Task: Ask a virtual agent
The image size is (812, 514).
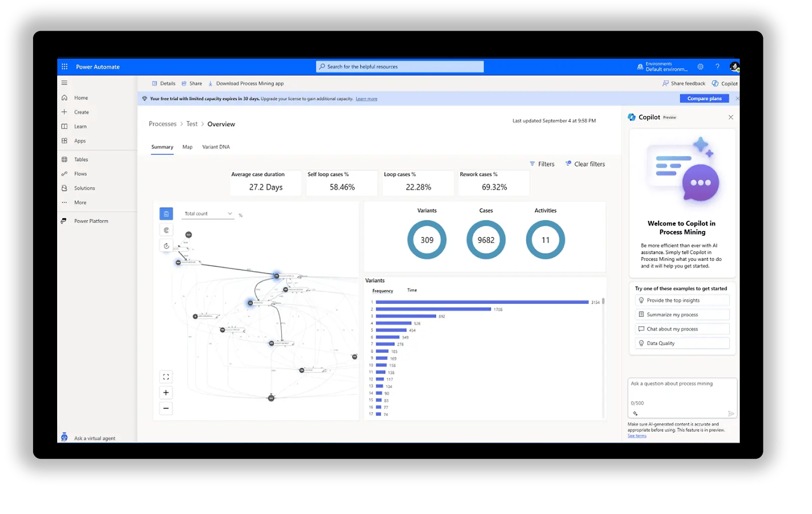Action: pos(94,438)
